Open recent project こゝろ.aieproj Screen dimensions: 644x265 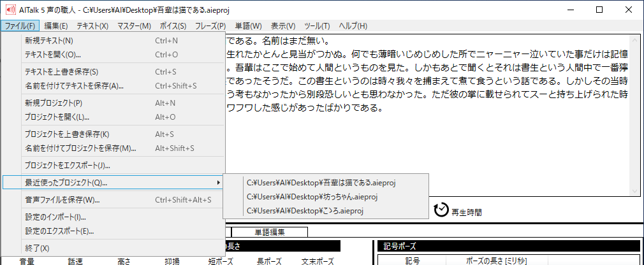(326, 211)
